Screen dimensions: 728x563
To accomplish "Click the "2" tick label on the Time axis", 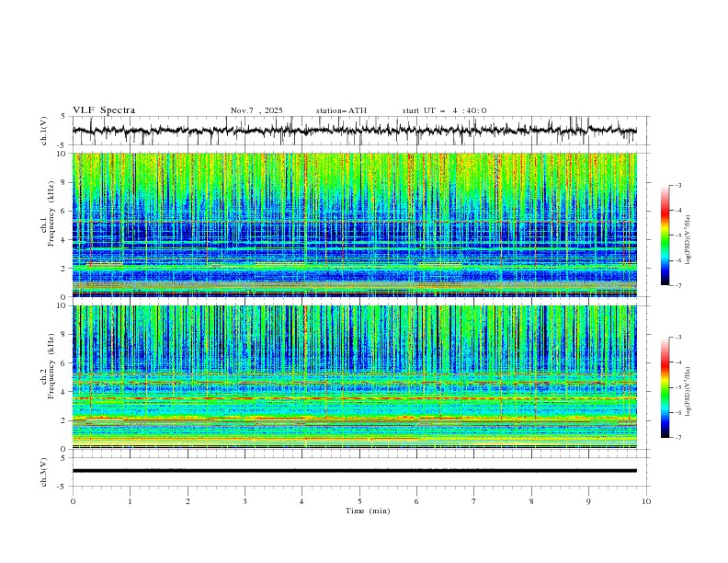I will tap(188, 501).
